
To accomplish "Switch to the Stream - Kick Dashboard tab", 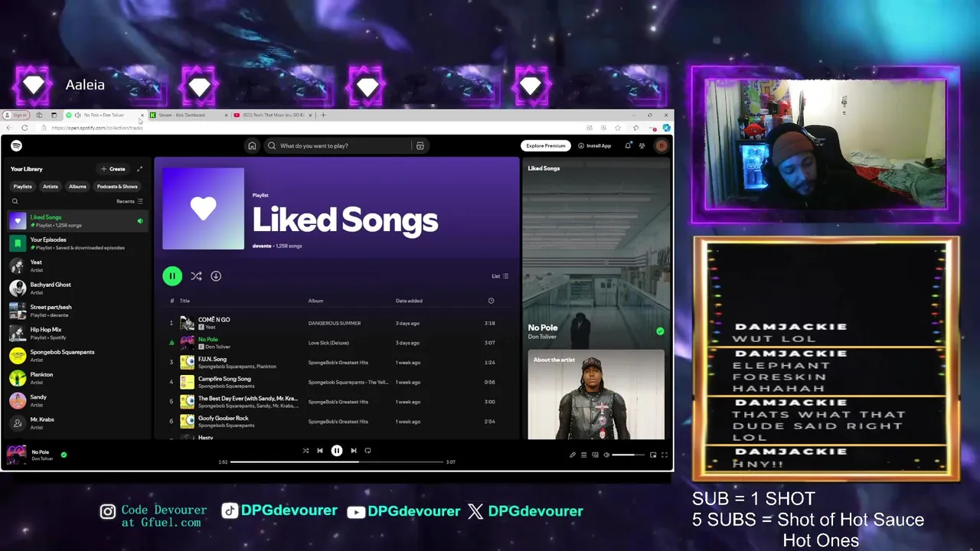I will click(x=188, y=115).
